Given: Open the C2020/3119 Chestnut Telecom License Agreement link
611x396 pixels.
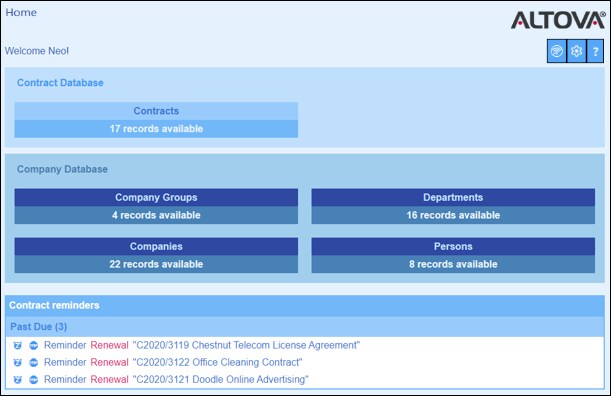Looking at the screenshot, I should click(246, 345).
